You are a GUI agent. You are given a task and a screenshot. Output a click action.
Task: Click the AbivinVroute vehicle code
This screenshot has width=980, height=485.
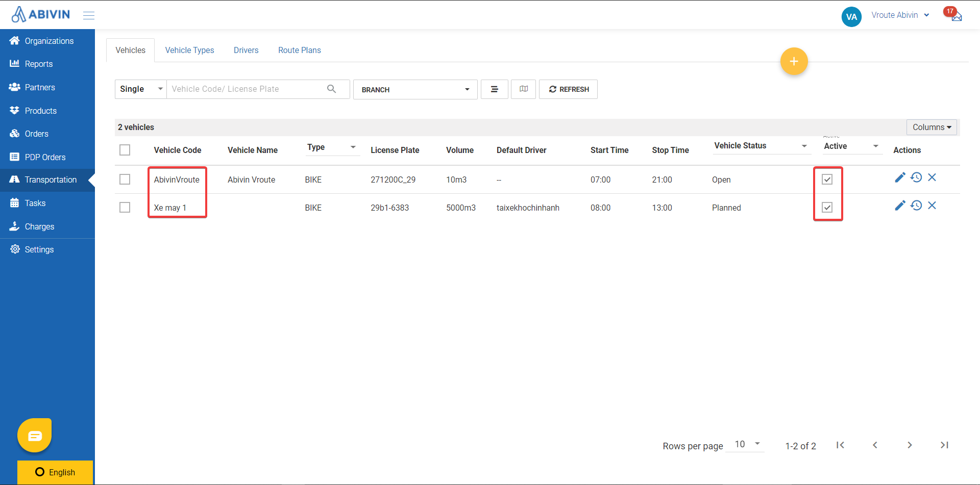pos(177,180)
